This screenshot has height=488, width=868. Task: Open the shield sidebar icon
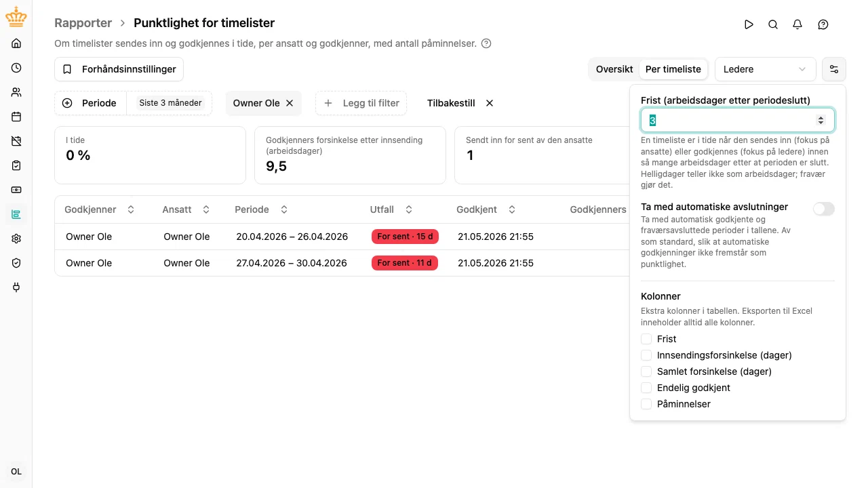coord(16,263)
